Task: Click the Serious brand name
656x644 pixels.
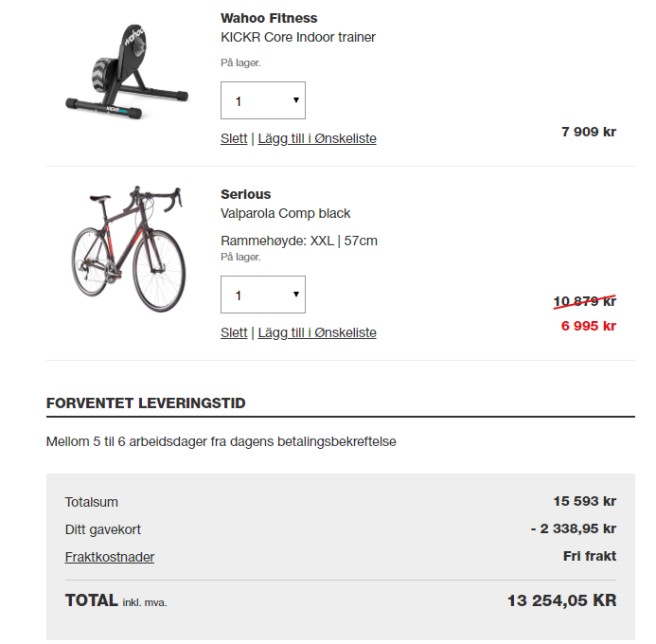Action: click(246, 194)
